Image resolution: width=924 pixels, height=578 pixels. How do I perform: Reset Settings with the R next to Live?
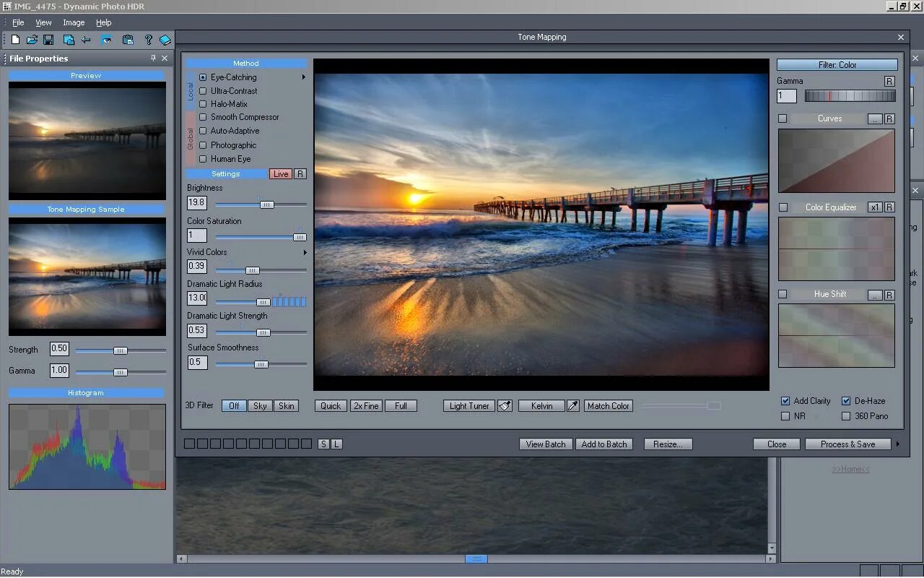300,173
